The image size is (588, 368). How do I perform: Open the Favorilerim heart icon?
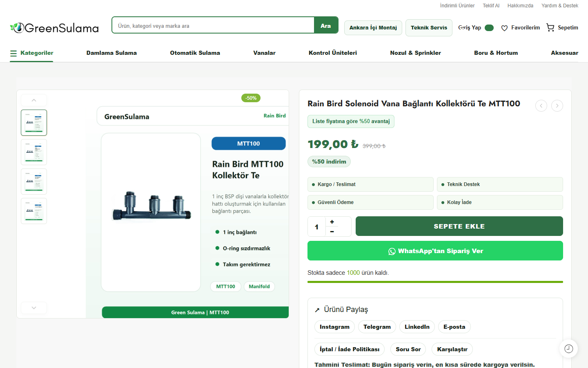(x=504, y=28)
